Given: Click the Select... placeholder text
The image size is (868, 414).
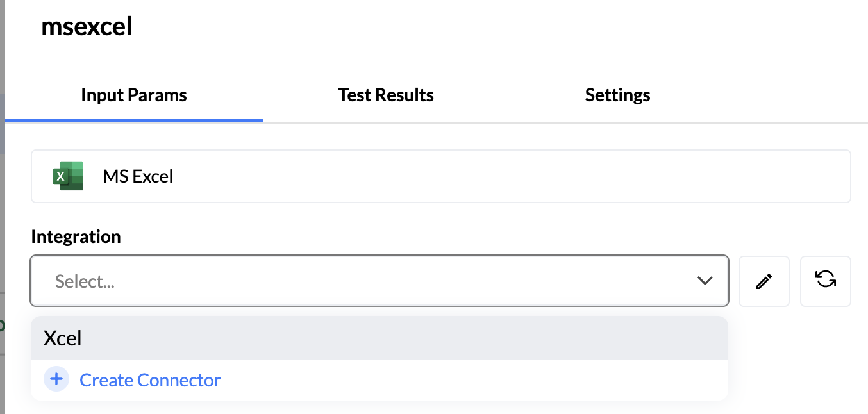Looking at the screenshot, I should [x=85, y=281].
